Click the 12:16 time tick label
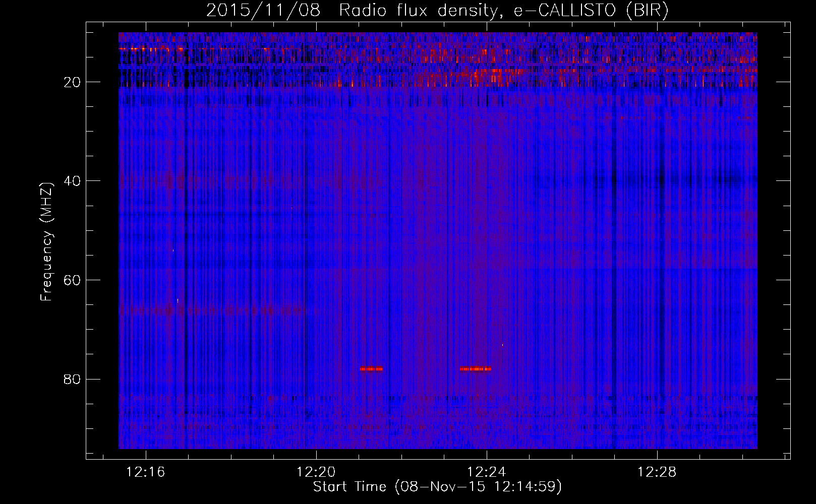Image resolution: width=816 pixels, height=504 pixels. 146,472
